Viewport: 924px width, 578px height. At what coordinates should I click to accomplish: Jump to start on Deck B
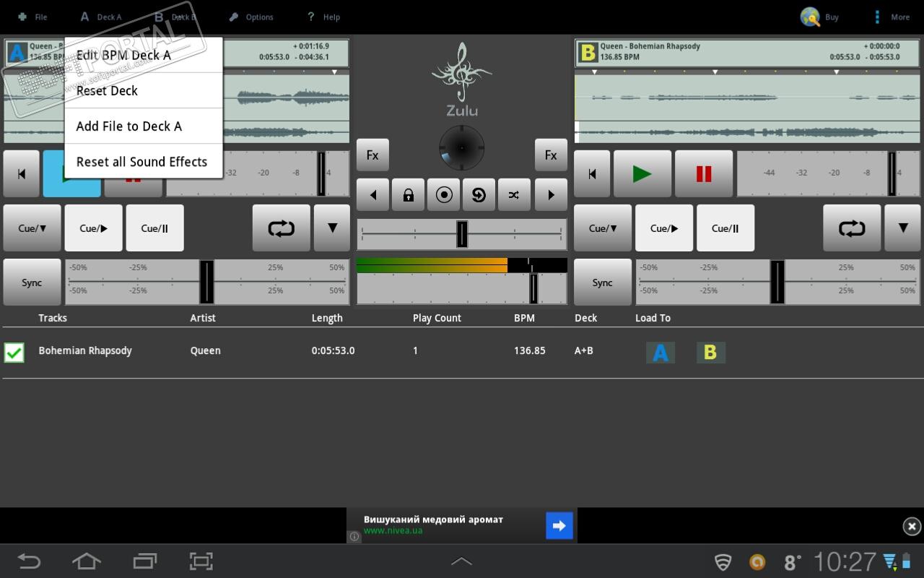pyautogui.click(x=592, y=173)
